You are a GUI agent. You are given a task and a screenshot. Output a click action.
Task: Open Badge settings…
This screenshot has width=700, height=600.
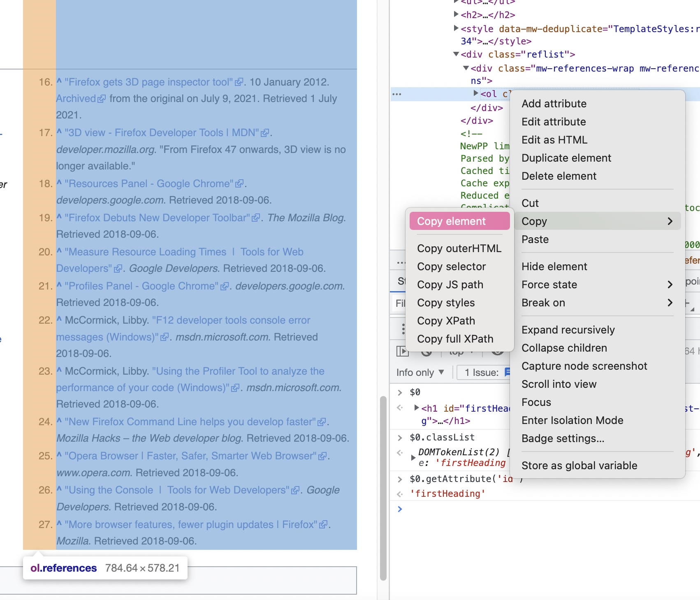pyautogui.click(x=597, y=438)
